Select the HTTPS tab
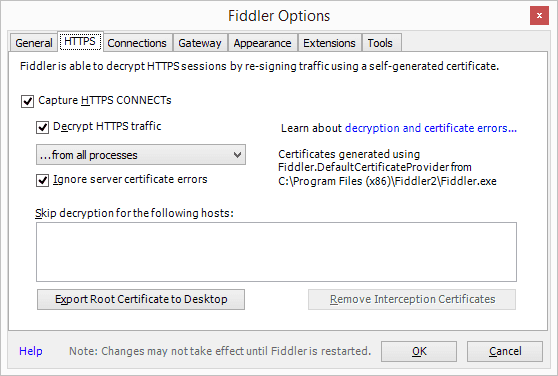The width and height of the screenshot is (558, 376). 80,42
